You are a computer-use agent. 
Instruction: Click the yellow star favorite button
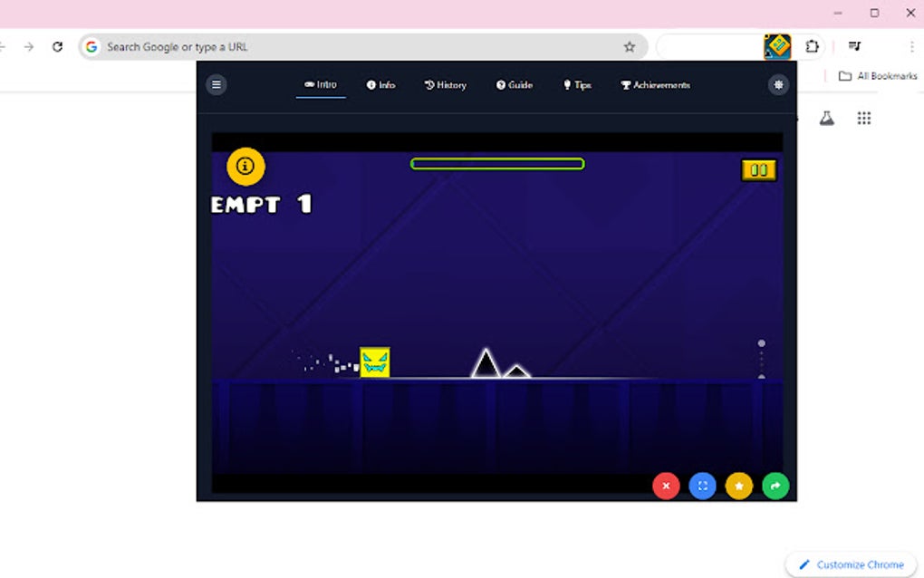pyautogui.click(x=739, y=486)
